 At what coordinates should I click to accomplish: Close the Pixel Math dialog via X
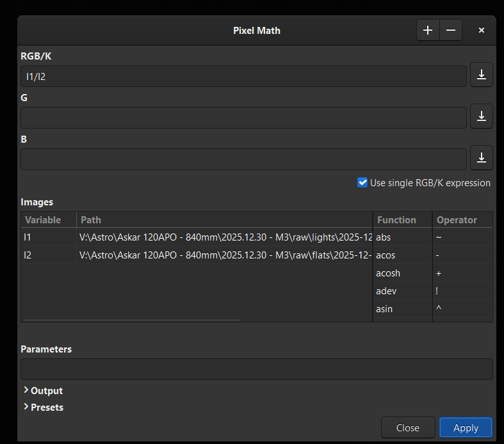481,30
